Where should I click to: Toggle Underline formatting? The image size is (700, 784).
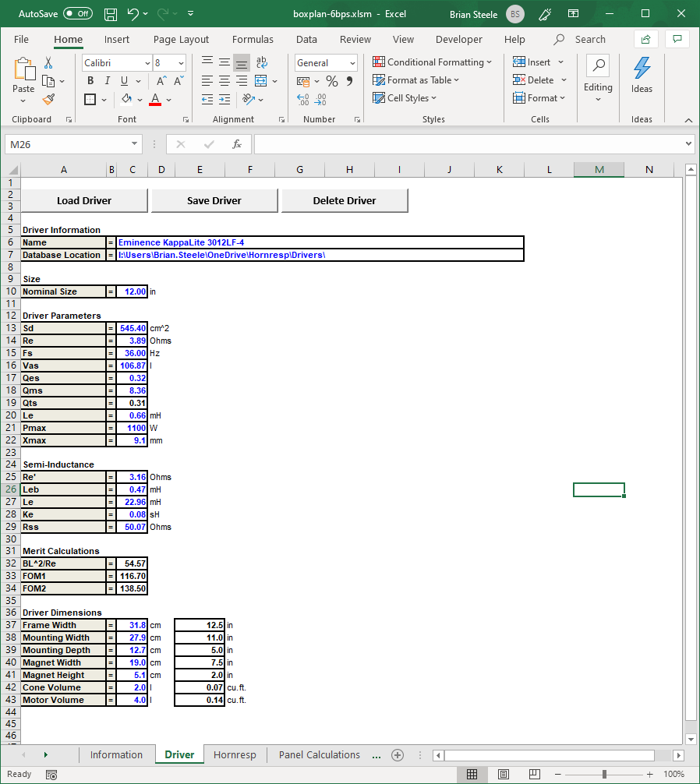point(124,81)
